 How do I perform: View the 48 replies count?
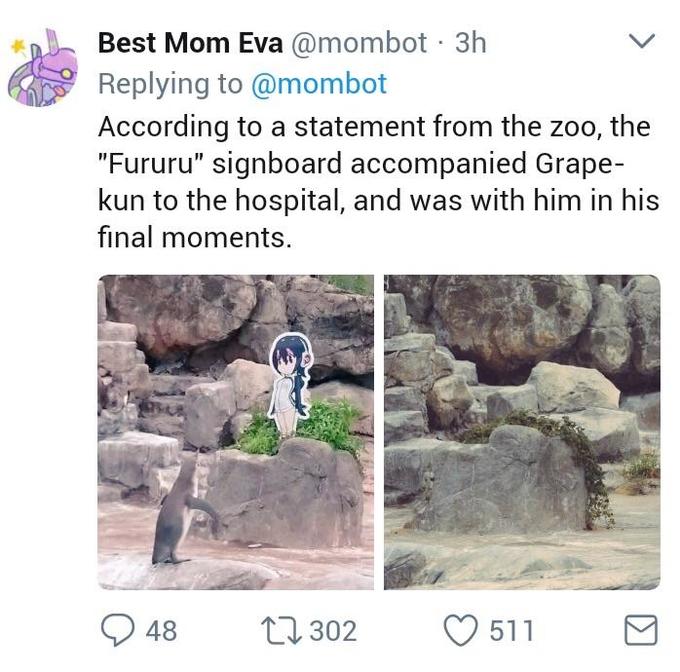tap(161, 631)
